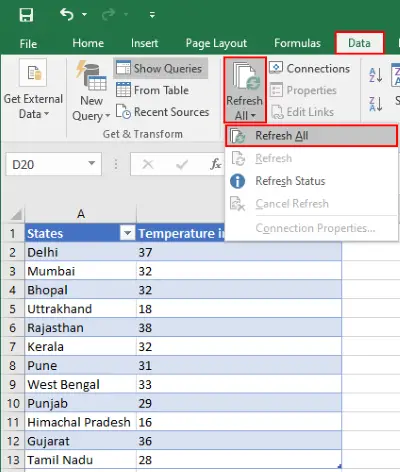
Task: Open the States column filter dropdown
Action: (x=127, y=233)
